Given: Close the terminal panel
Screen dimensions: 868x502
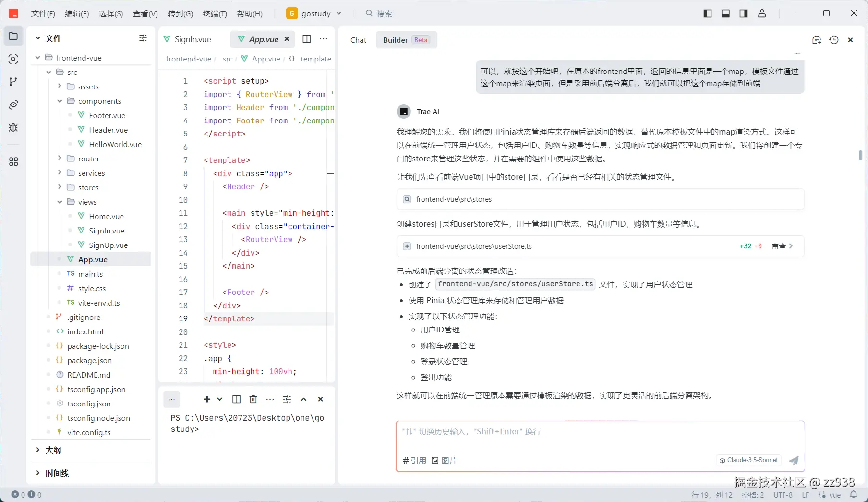Looking at the screenshot, I should [x=321, y=399].
